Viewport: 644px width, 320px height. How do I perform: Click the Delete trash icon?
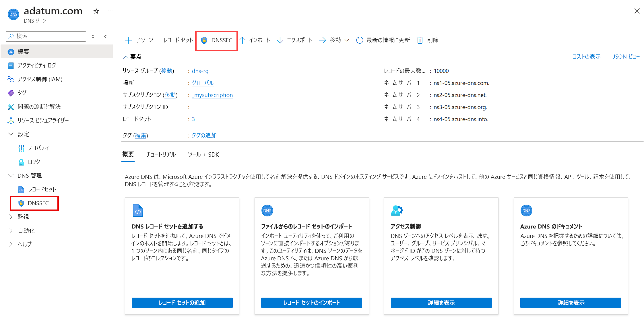pyautogui.click(x=420, y=40)
